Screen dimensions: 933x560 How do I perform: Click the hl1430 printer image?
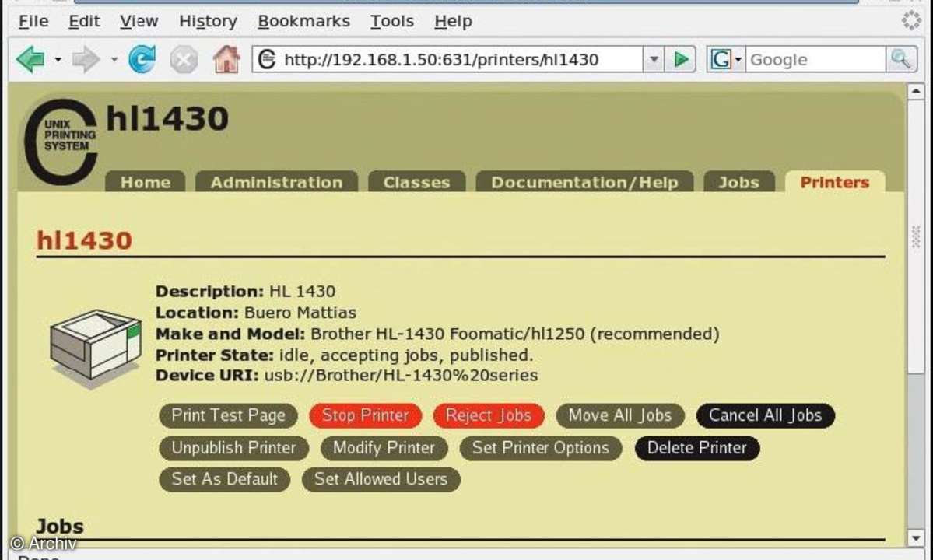95,348
